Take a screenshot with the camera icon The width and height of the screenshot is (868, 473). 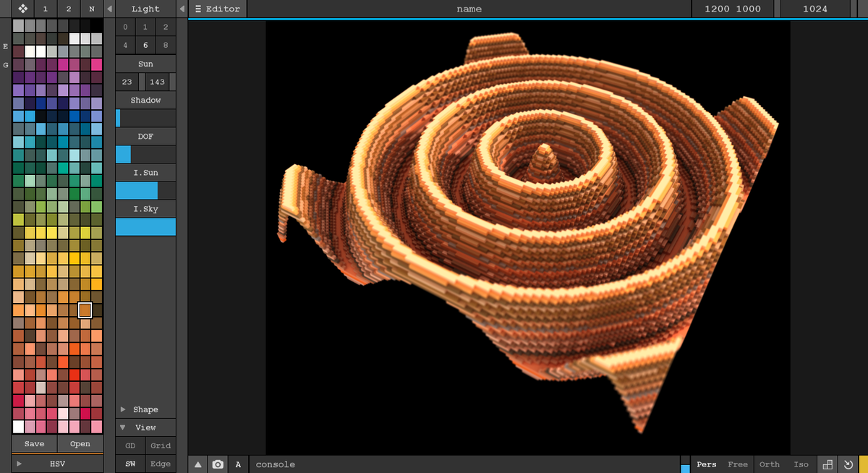click(x=218, y=464)
